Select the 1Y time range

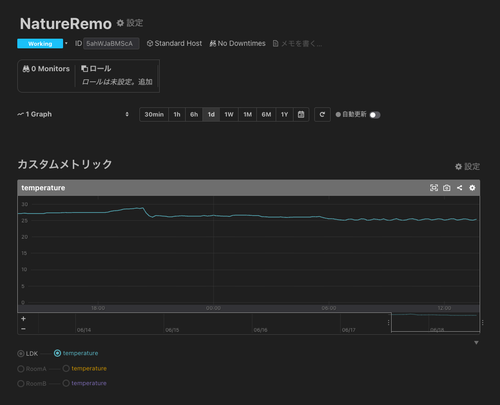tap(284, 114)
